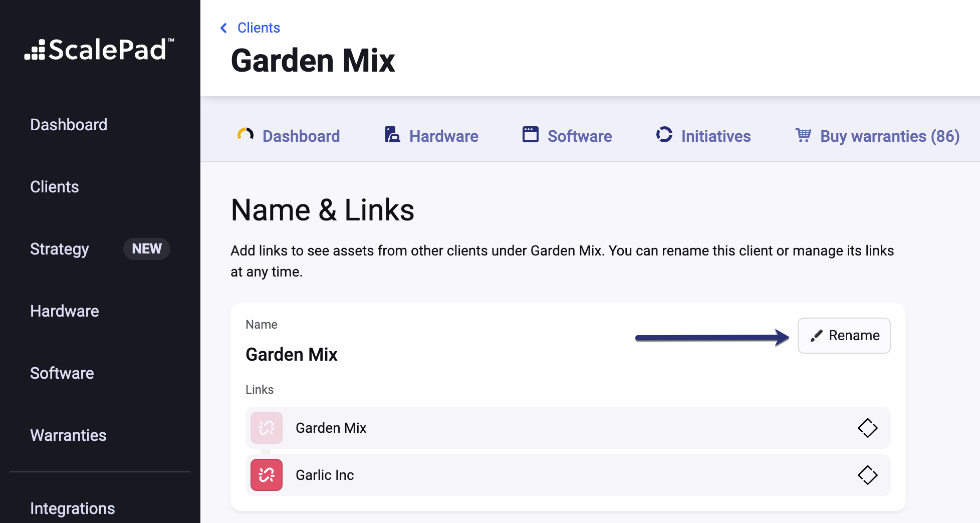The width and height of the screenshot is (980, 523).
Task: Click the Garden Mix name value under Name
Action: (x=292, y=355)
